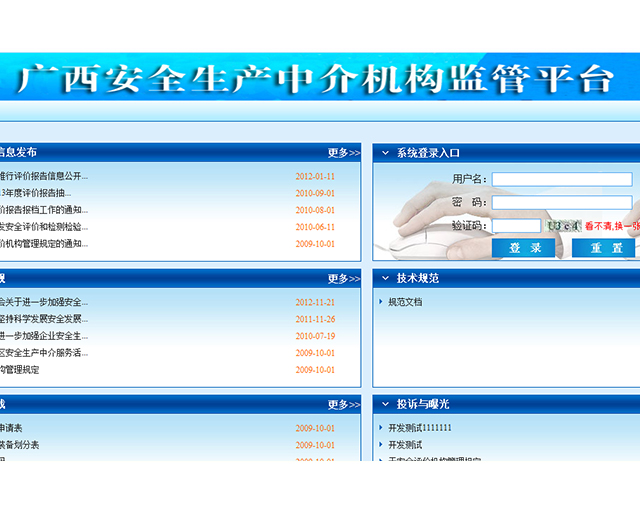
Task: Click the chevron beside 系统登录入口 header
Action: point(385,153)
